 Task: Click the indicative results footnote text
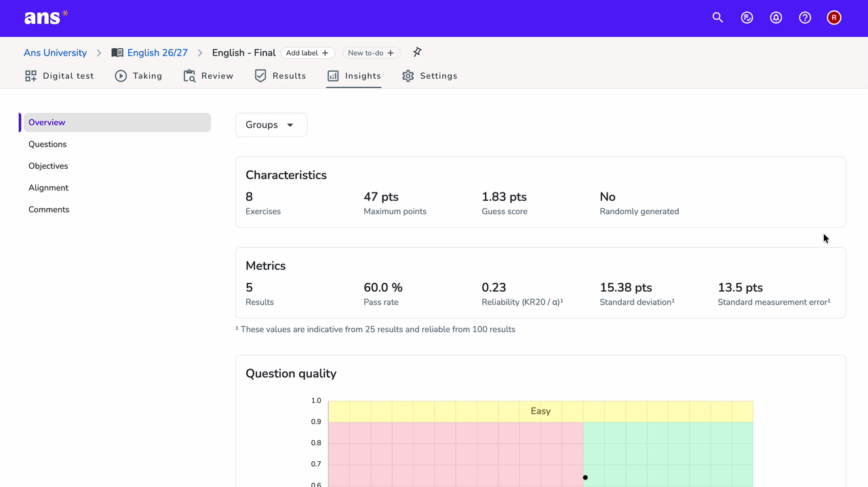point(375,330)
